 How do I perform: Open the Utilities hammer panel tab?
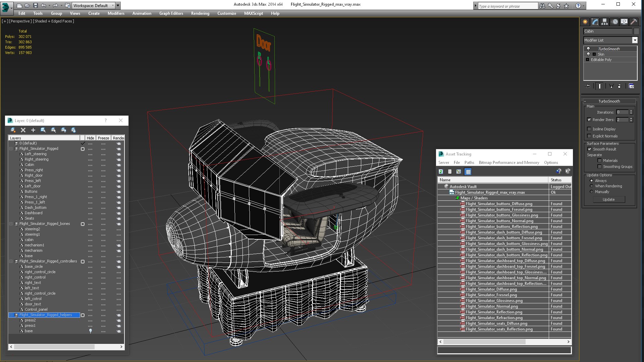coord(634,22)
